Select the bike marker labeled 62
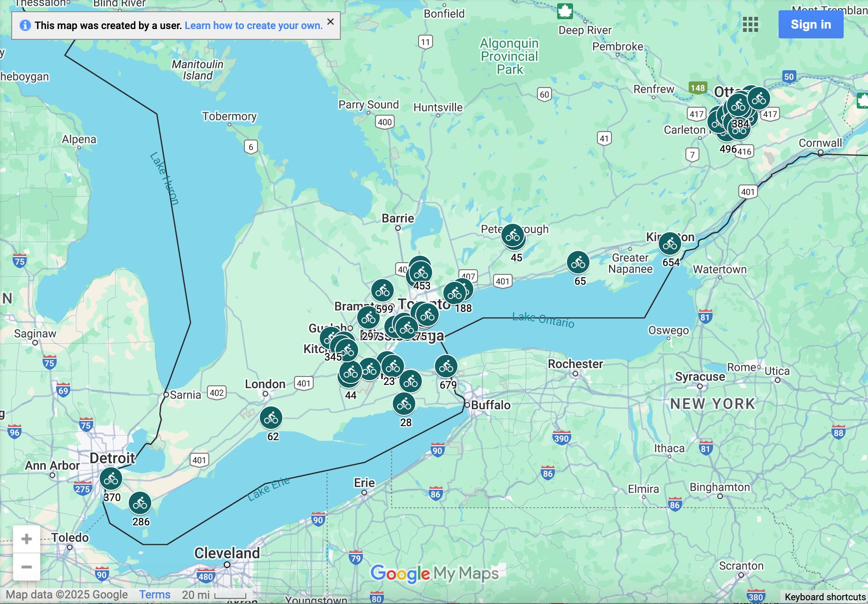Screen dimensions: 868x604 (x=271, y=418)
